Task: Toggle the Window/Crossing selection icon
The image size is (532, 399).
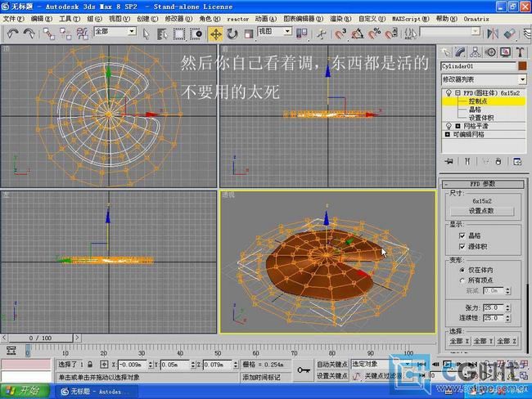Action: [x=196, y=34]
